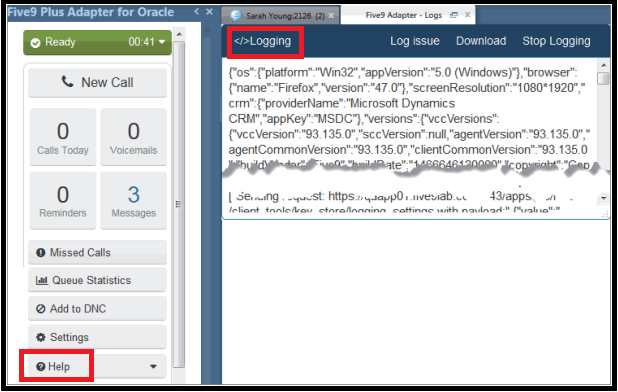Click the checkmark icon in the Ready status
Viewport: 618px width, 392px height.
(35, 43)
